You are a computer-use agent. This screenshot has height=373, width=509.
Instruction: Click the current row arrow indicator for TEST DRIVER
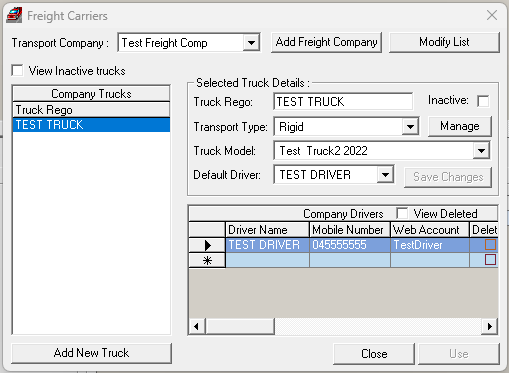pos(207,245)
